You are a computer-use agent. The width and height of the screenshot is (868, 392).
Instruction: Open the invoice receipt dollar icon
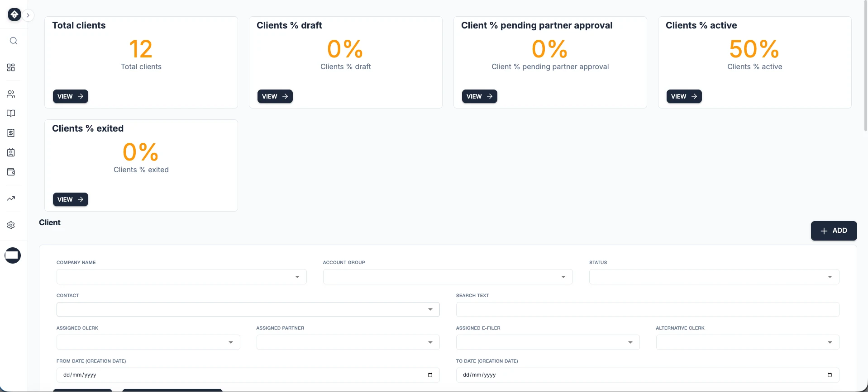pos(11,133)
